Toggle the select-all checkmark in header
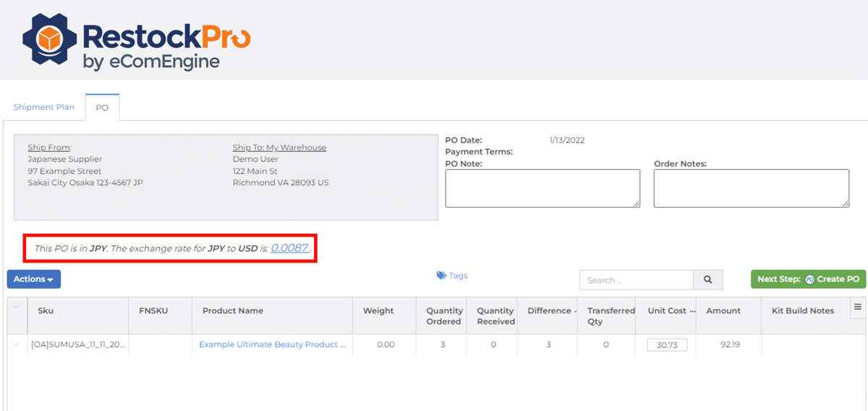868x411 pixels. 17,308
